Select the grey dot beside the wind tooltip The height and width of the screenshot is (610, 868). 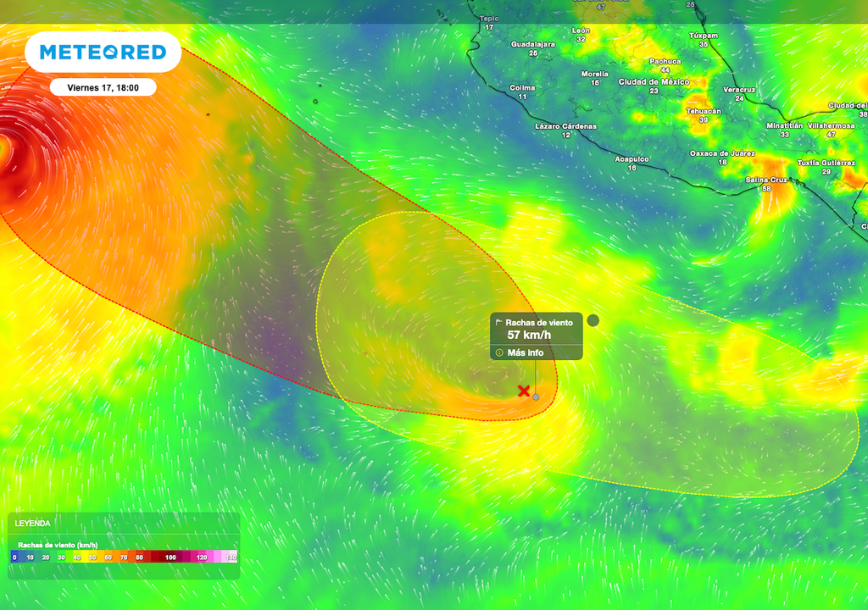(x=593, y=320)
